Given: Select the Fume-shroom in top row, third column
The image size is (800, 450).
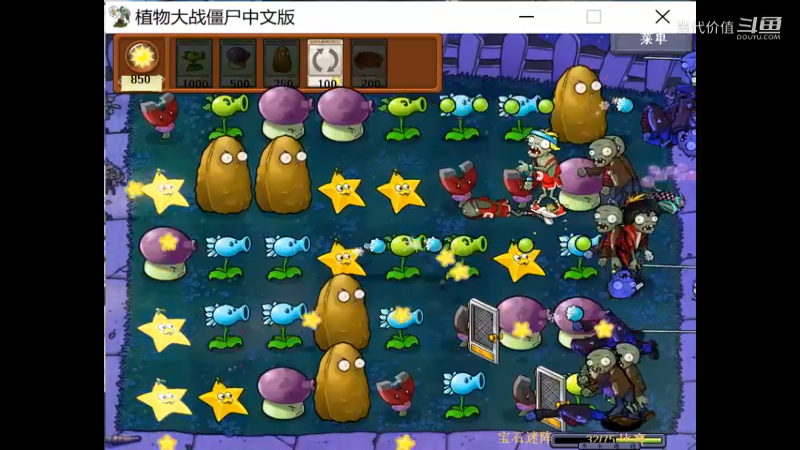Looking at the screenshot, I should click(x=284, y=112).
